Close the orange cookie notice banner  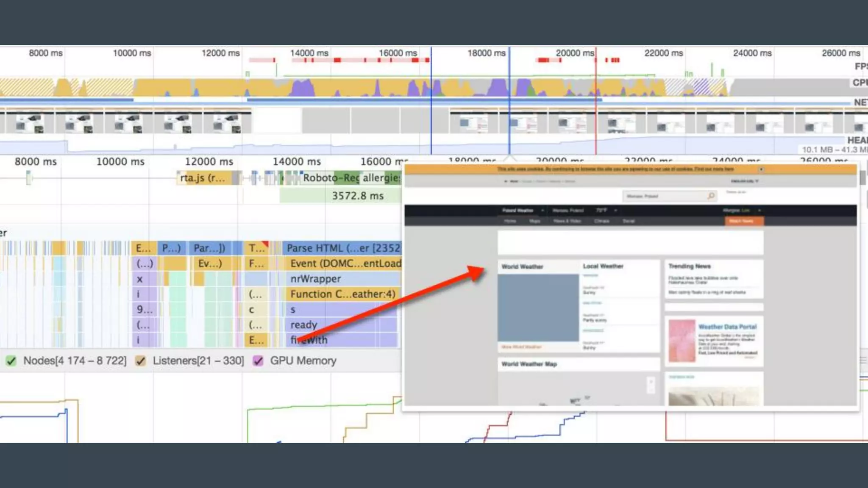click(x=761, y=169)
